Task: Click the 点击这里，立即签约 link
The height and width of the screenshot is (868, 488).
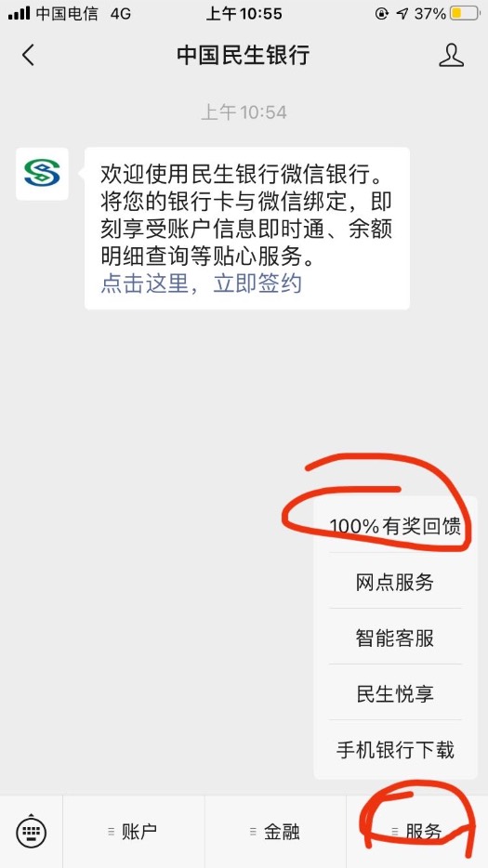Action: (x=201, y=283)
